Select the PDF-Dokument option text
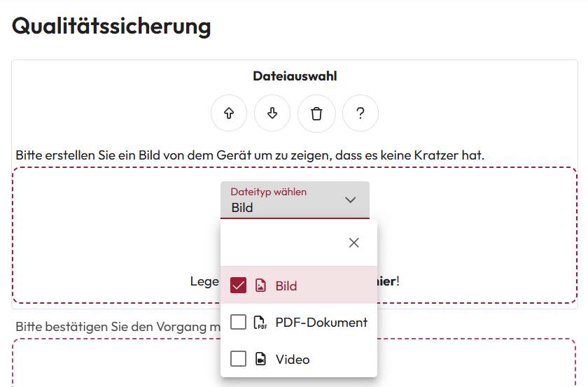Image resolution: width=588 pixels, height=387 pixels. tap(321, 323)
